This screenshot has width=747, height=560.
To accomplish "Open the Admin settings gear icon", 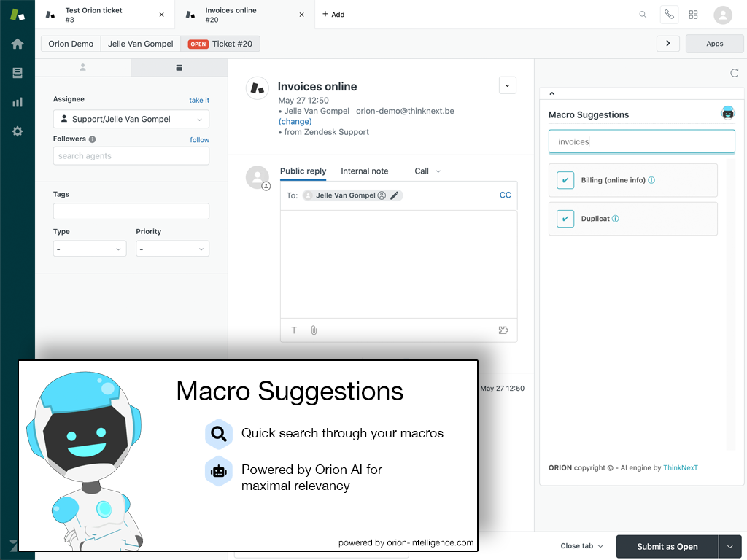I will pyautogui.click(x=18, y=131).
